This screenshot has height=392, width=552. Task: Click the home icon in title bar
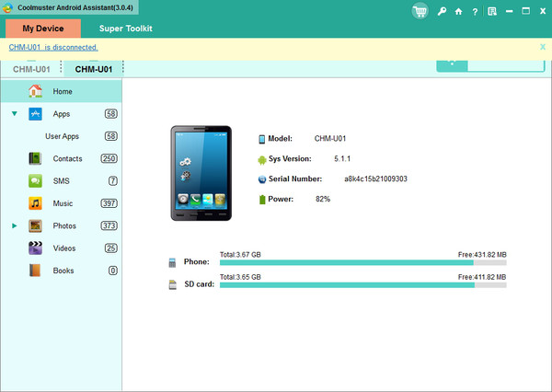[459, 11]
